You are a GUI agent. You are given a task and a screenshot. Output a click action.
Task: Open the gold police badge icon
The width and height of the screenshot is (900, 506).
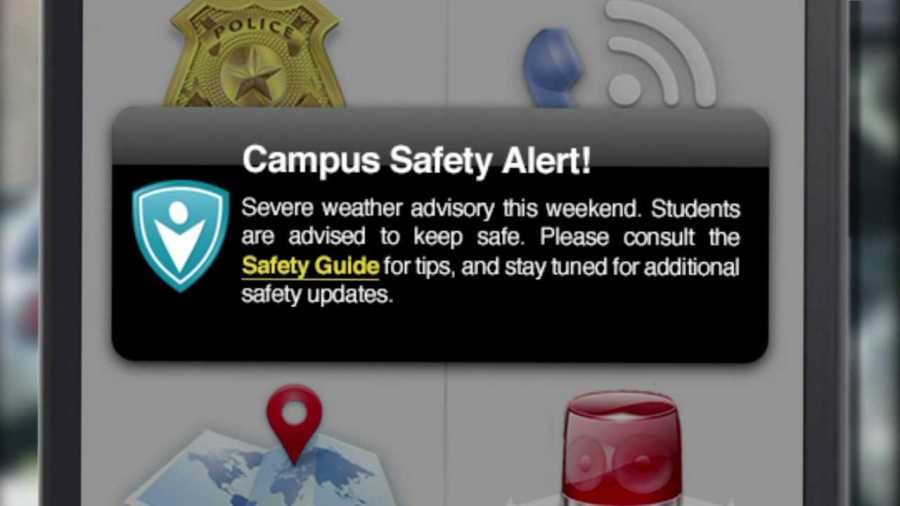255,55
